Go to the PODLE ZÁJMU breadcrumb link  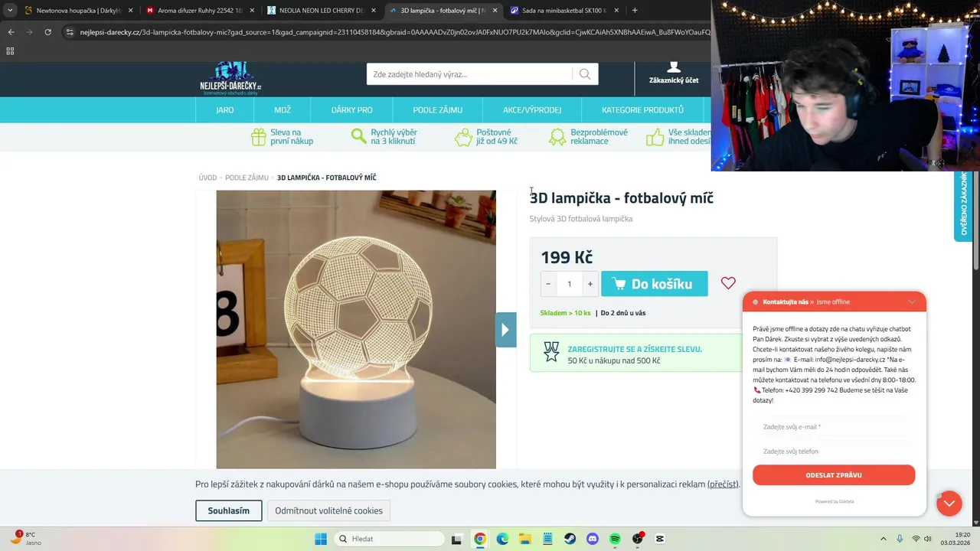(x=247, y=178)
